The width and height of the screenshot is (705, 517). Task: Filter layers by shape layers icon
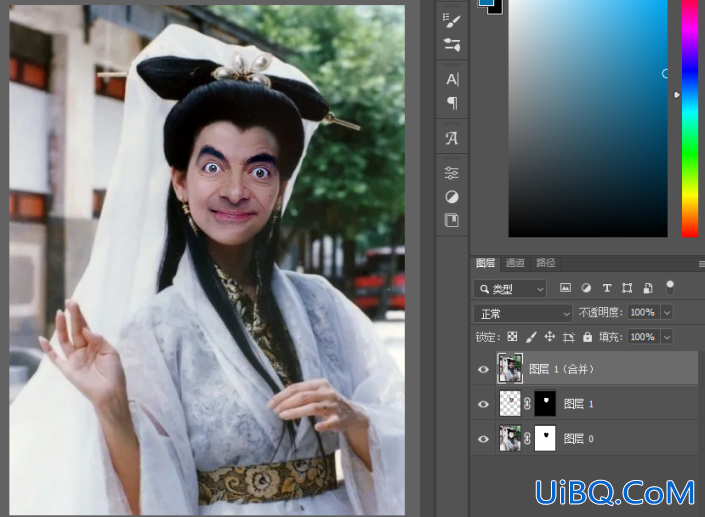pos(627,288)
